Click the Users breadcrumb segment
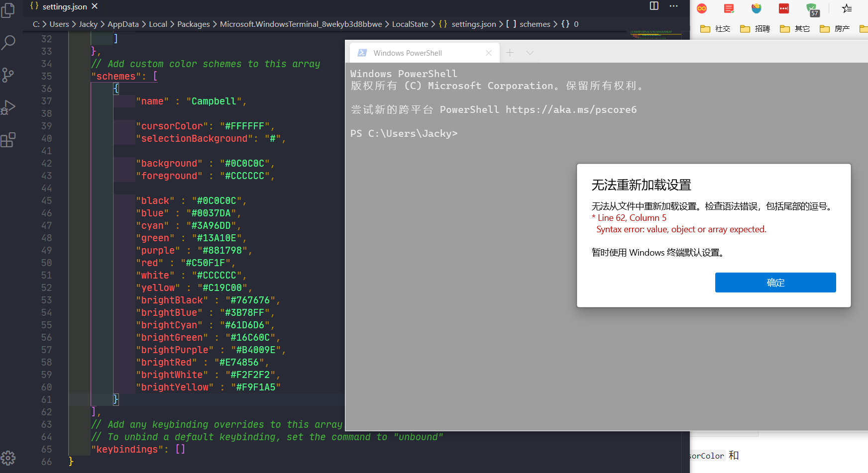Screen dimensions: 868x473 [x=59, y=24]
